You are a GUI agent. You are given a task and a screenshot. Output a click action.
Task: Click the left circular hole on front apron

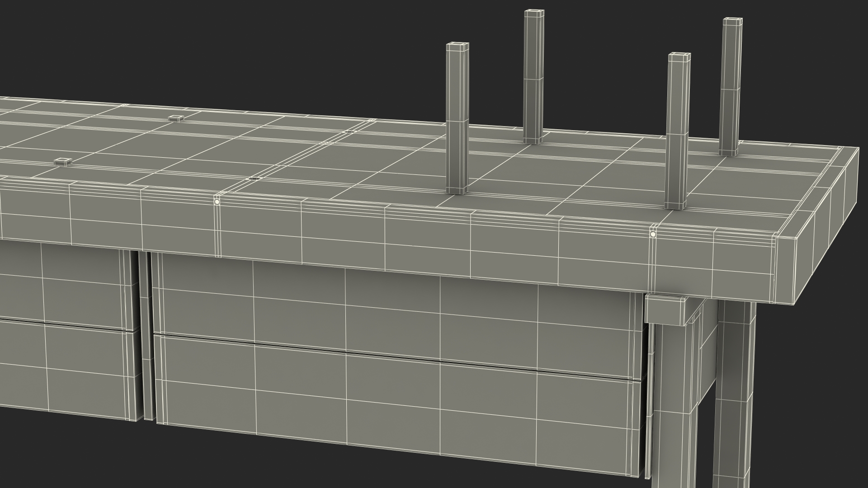point(217,202)
